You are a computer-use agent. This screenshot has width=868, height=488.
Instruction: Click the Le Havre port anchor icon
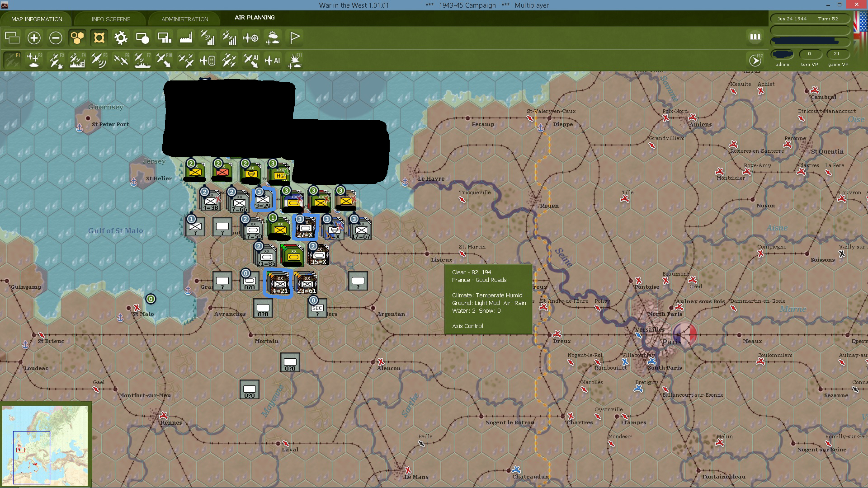405,182
